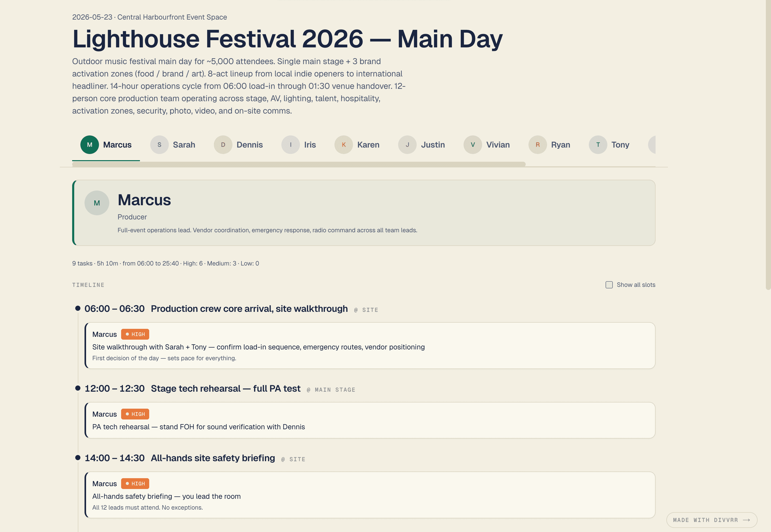Click Justin's J avatar circle
Viewport: 771px width, 532px height.
tap(407, 145)
